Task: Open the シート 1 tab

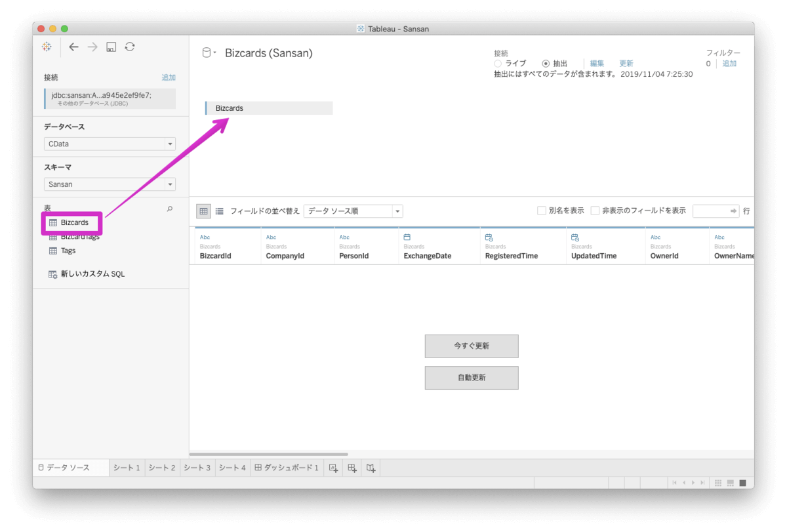Action: pyautogui.click(x=127, y=468)
